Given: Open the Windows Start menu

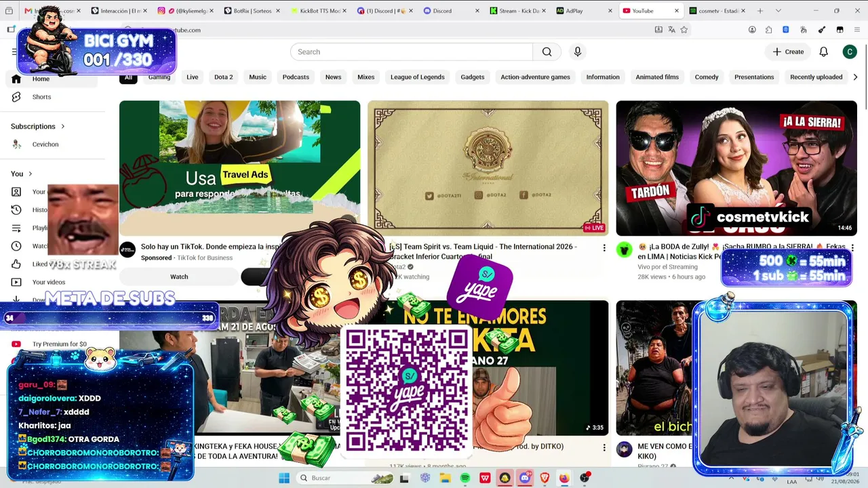Looking at the screenshot, I should pos(284,478).
